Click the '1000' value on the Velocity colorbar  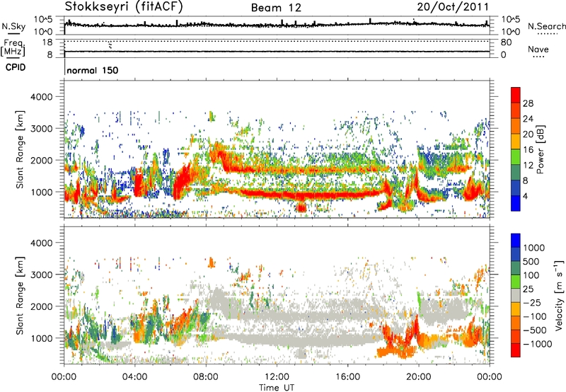534,248
